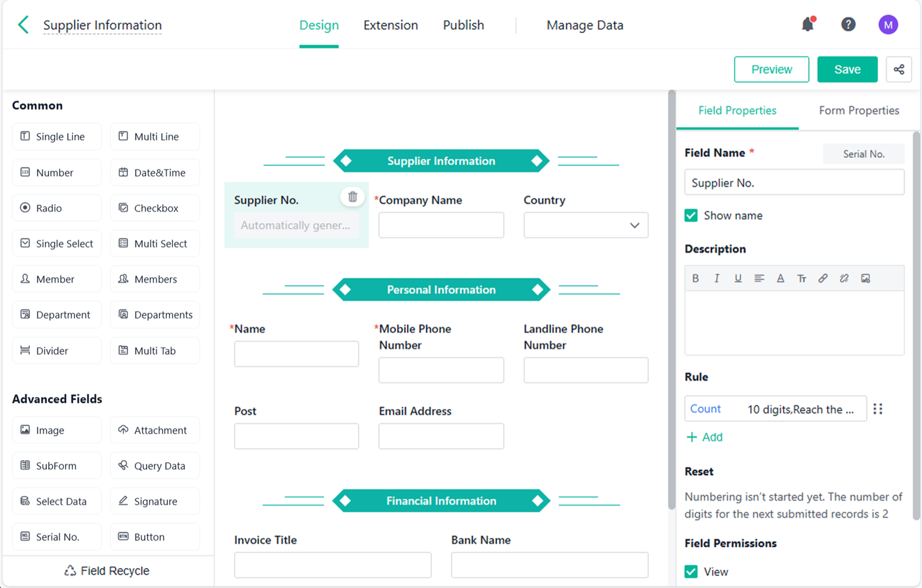Apply bold in Description editor
Viewport: 922px width, 588px height.
[695, 278]
